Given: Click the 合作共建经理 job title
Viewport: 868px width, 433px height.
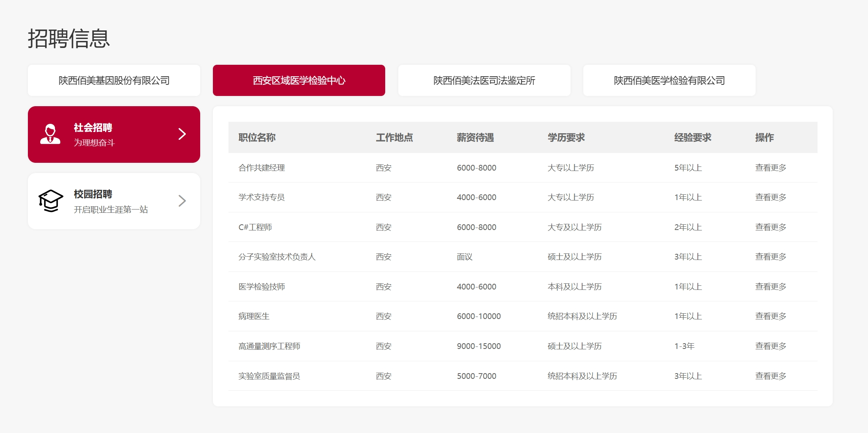Looking at the screenshot, I should click(262, 168).
